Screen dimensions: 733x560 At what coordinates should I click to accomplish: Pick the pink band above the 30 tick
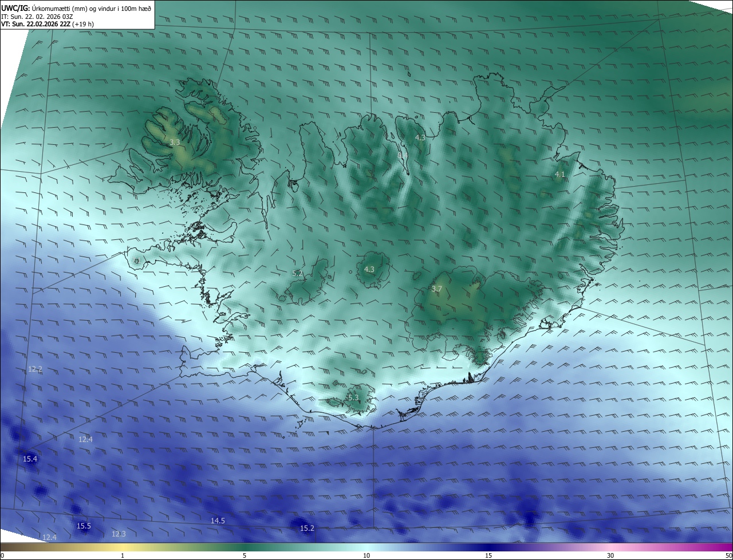click(610, 547)
